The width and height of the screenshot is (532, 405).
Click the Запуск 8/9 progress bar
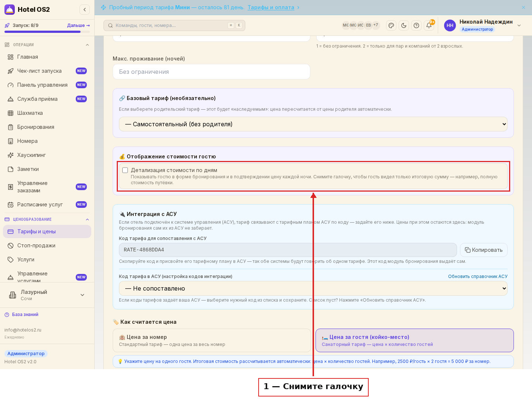[x=47, y=32]
